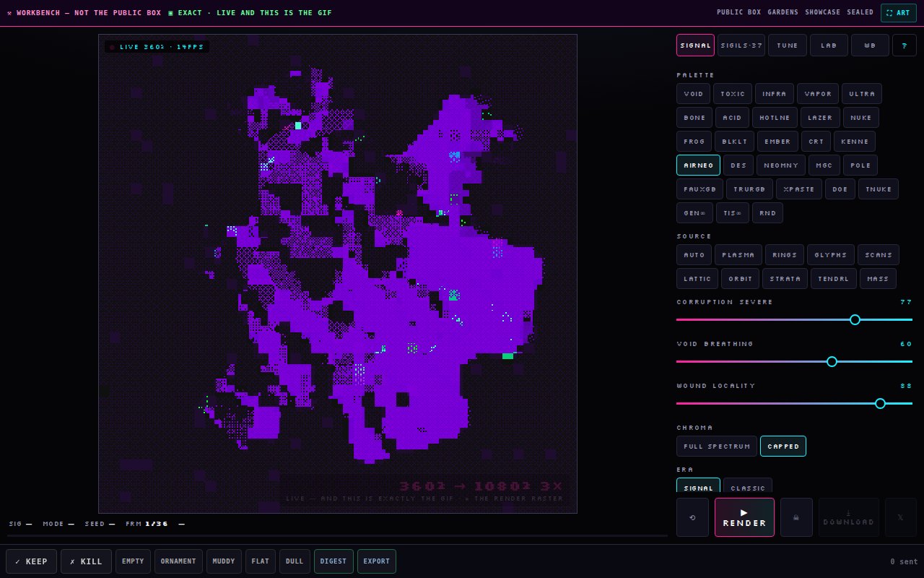Adjust the Corruption Severe slider handle
Viewport: 924px width, 578px height.
[855, 319]
